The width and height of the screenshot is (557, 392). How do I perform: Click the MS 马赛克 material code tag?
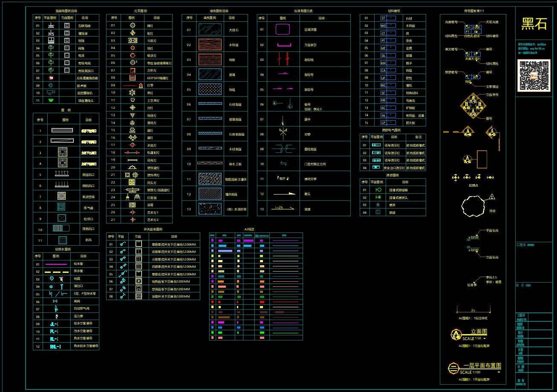pyautogui.click(x=388, y=100)
